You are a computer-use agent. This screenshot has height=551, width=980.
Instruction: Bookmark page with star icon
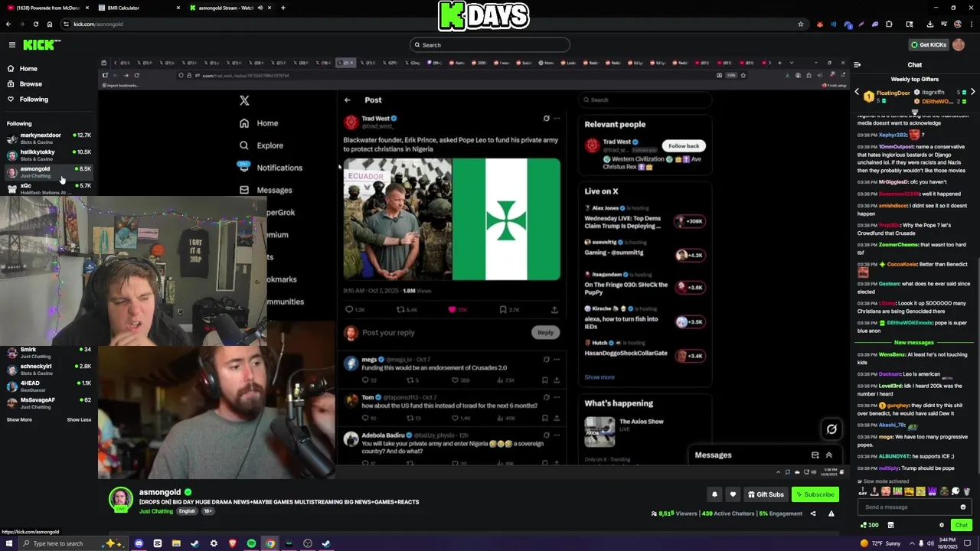(x=801, y=24)
